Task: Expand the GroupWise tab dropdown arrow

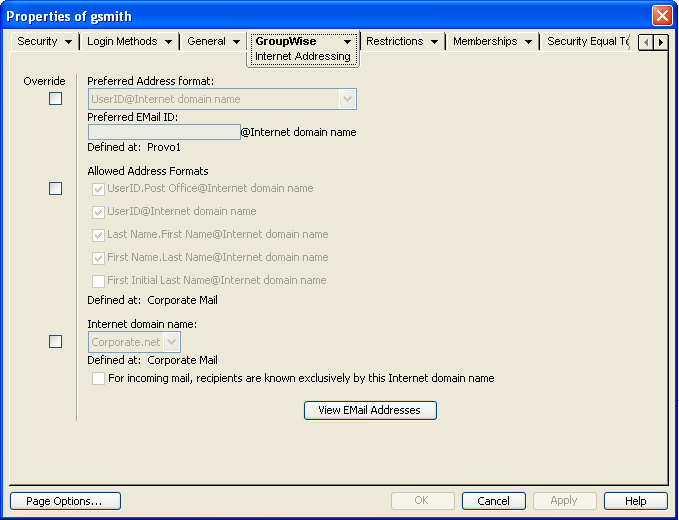Action: click(x=347, y=42)
